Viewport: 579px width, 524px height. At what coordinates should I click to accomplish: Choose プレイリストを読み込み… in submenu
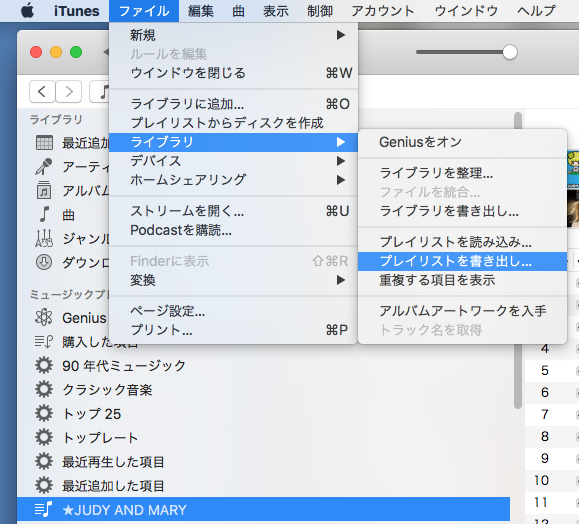[462, 242]
